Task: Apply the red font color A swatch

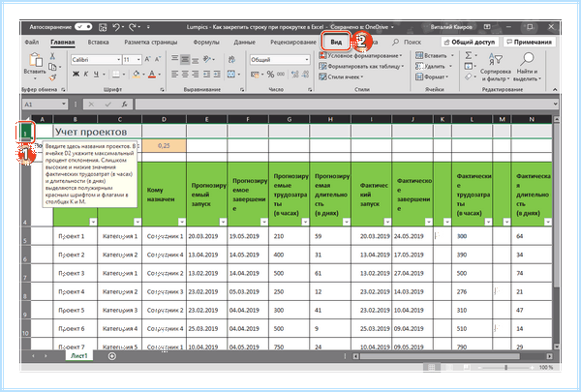Action: pos(152,75)
